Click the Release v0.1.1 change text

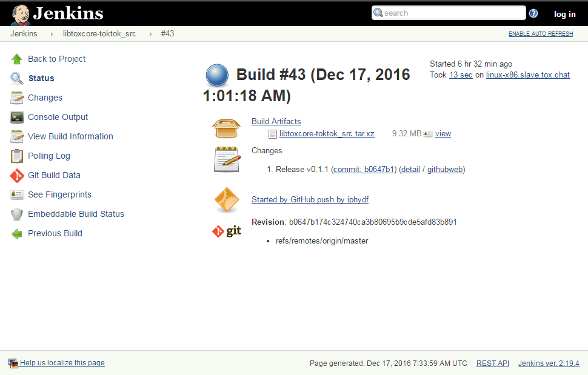302,170
